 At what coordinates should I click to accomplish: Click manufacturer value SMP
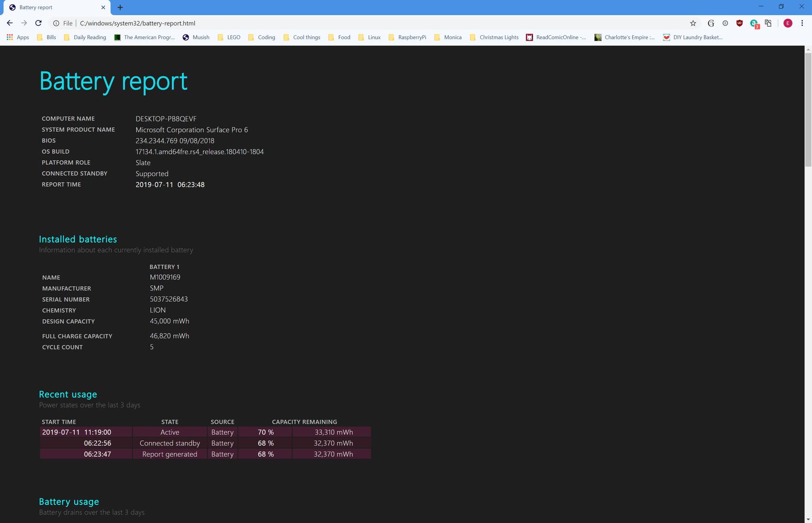tap(156, 288)
